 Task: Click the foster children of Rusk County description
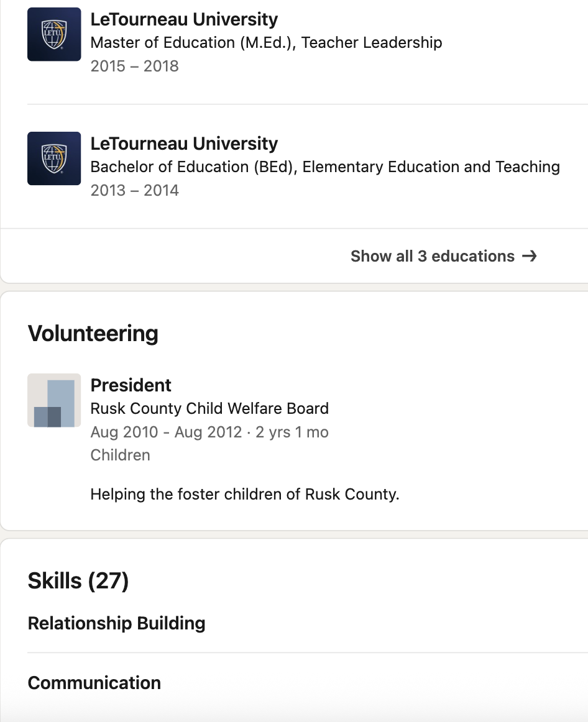[245, 495]
